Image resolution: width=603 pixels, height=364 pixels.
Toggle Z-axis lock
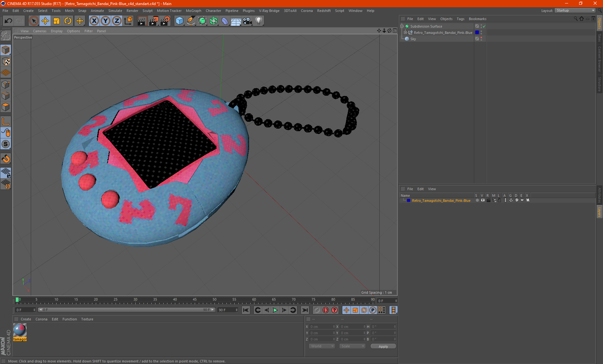pos(117,21)
